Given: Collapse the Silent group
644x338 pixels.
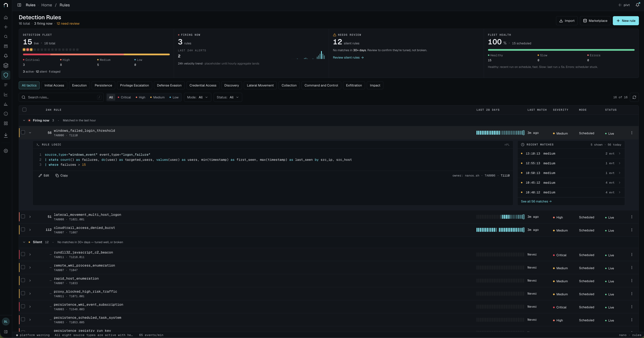Looking at the screenshot, I should [x=24, y=242].
